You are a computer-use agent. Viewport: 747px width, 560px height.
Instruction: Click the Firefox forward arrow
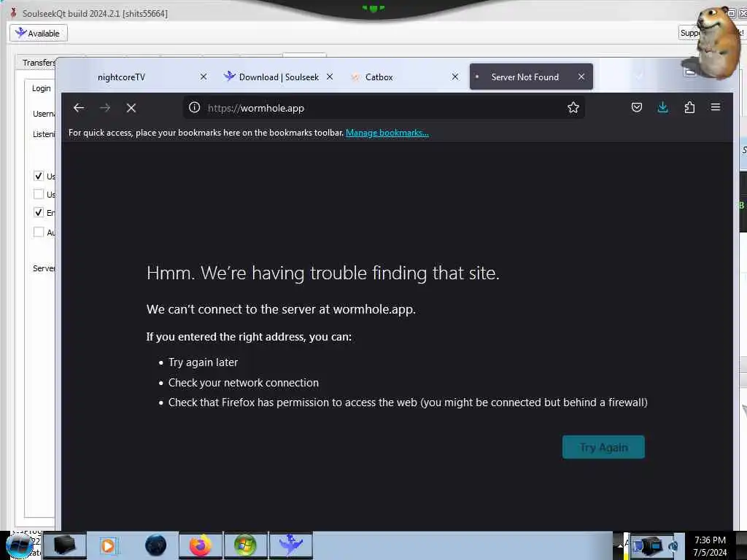(105, 108)
